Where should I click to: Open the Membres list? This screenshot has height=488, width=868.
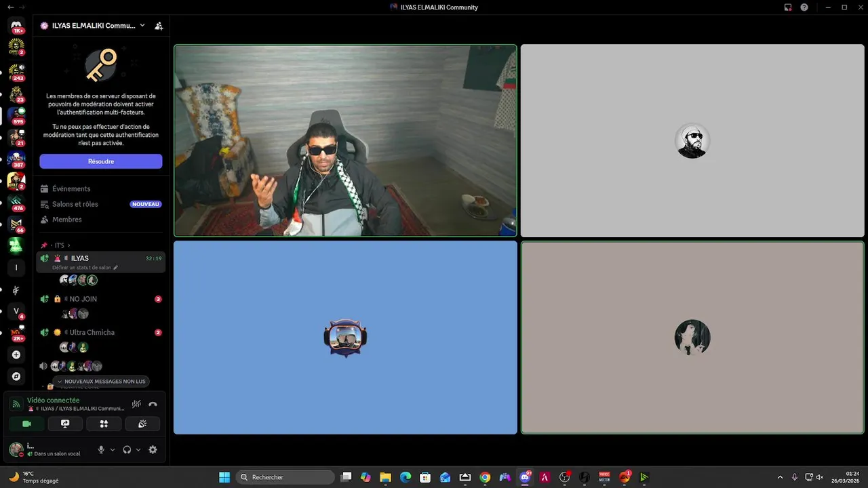click(100, 220)
